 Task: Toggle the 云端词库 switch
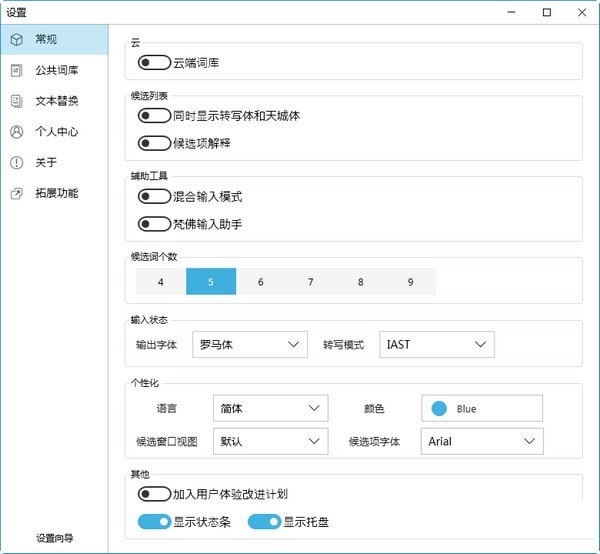pyautogui.click(x=154, y=63)
